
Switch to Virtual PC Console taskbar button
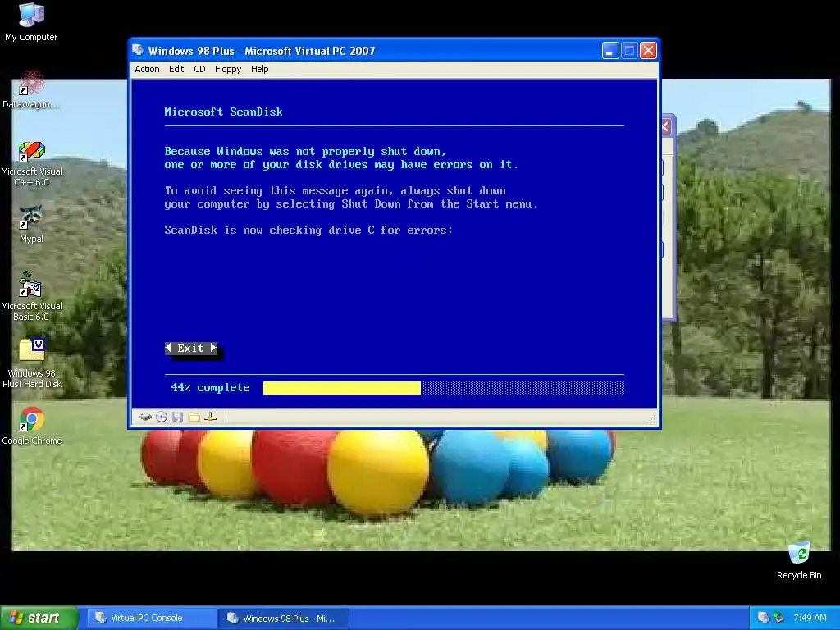click(x=152, y=618)
